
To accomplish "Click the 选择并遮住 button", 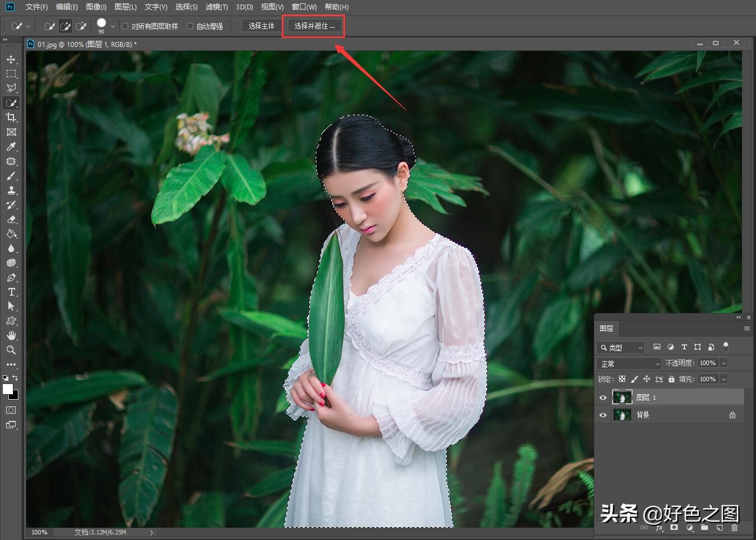I will tap(314, 26).
